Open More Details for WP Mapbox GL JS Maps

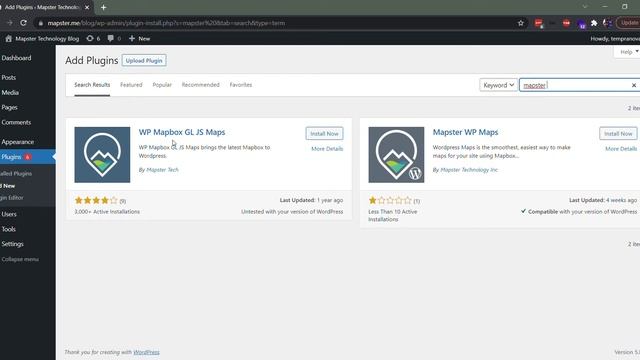coord(327,149)
